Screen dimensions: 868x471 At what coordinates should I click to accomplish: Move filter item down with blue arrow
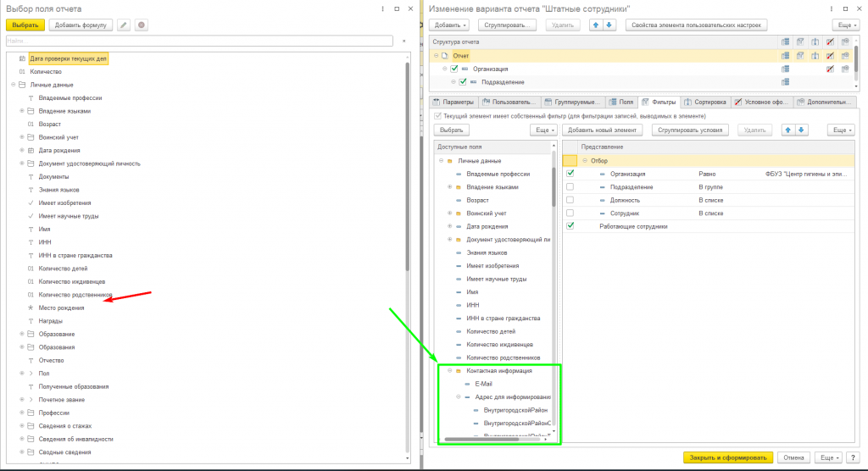click(801, 130)
